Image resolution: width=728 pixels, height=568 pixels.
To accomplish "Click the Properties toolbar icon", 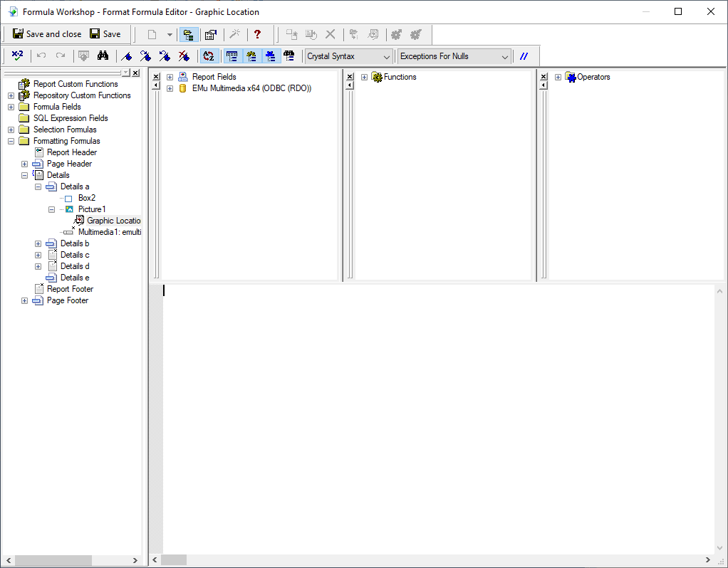I will pyautogui.click(x=211, y=34).
